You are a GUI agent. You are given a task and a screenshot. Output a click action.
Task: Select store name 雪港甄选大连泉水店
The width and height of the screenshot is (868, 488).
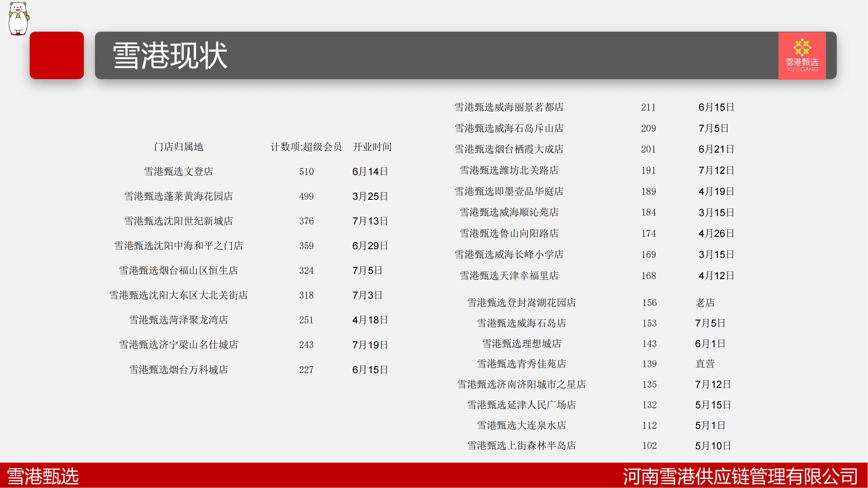pyautogui.click(x=522, y=425)
